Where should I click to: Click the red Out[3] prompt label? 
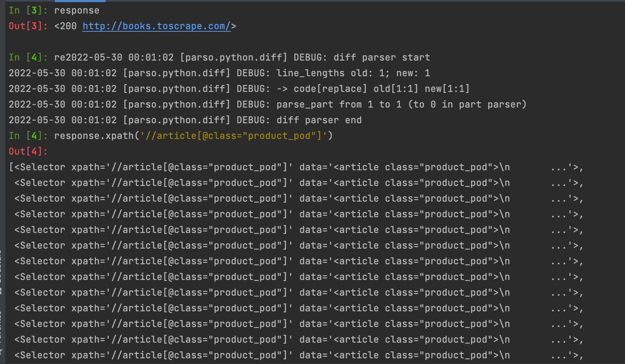(x=28, y=26)
